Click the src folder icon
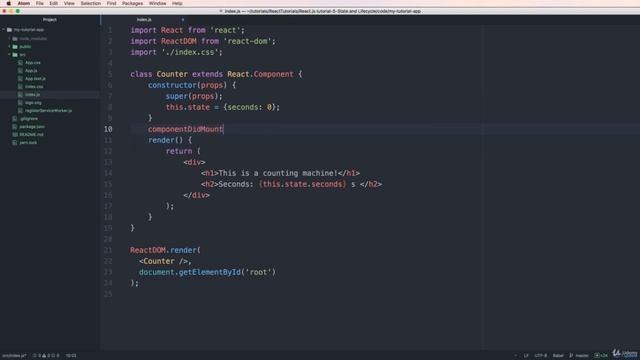Screen dimensions: 640x360 click(x=15, y=54)
